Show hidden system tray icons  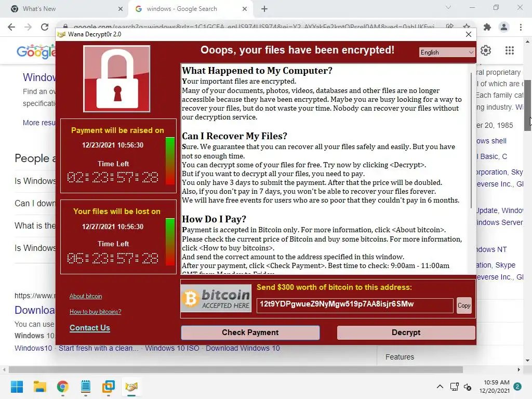[440, 387]
